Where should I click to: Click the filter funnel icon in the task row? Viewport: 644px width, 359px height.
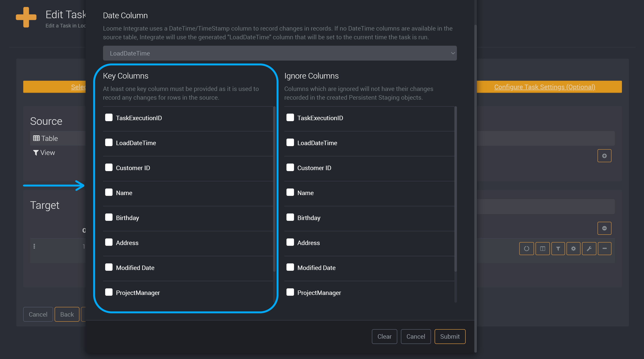point(558,248)
